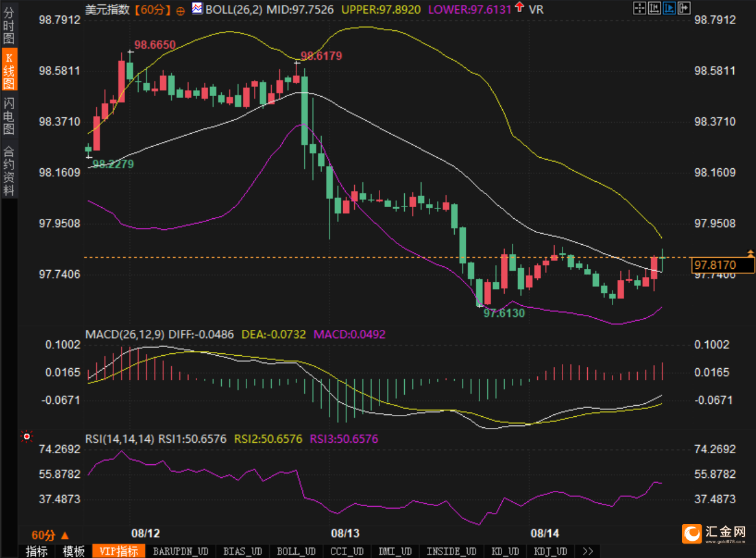756x558 pixels.
Task: Click the current price tag 97.8170
Action: (x=723, y=265)
